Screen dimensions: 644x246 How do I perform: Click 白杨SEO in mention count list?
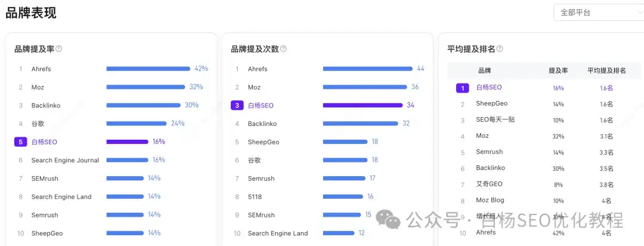(261, 106)
